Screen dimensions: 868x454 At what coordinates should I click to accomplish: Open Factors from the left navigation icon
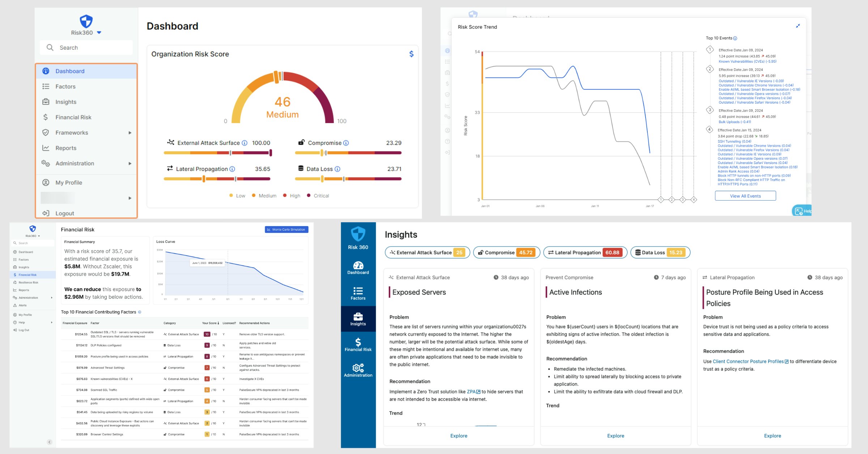click(46, 86)
